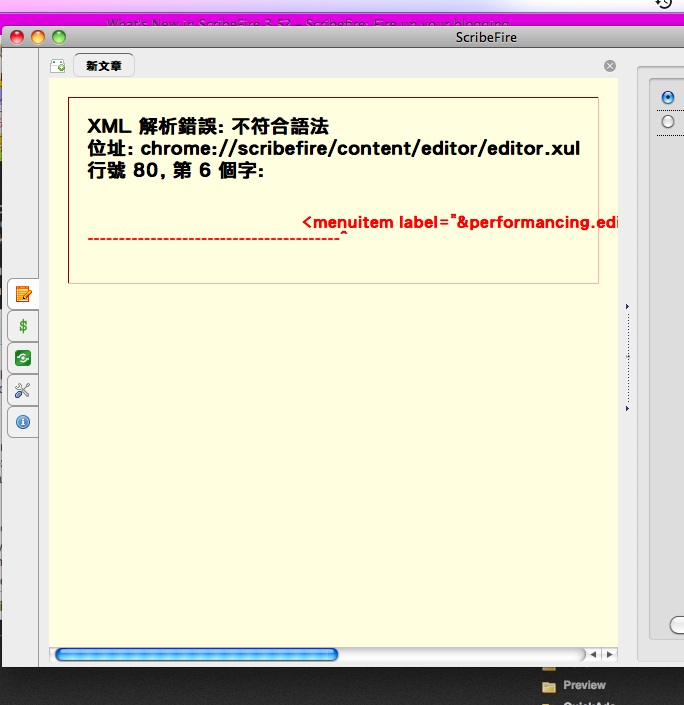
Task: Click the ScribeFire window title
Action: point(486,37)
